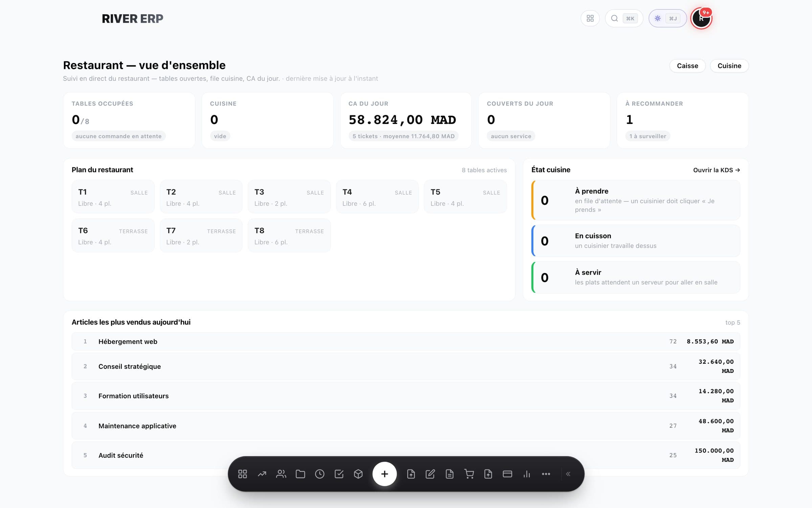The height and width of the screenshot is (508, 812).
Task: Select terrace table T8
Action: [289, 235]
